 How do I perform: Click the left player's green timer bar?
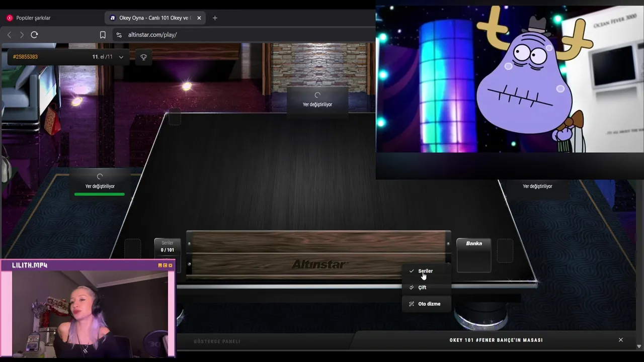[x=99, y=194]
